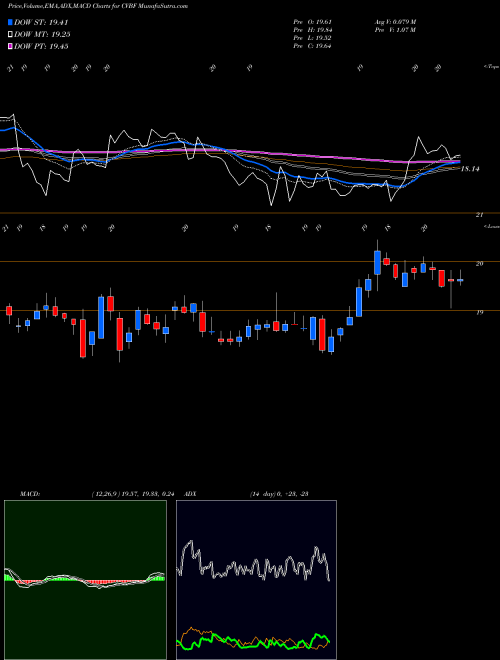
Task: Select the 'DOW MT: 19.25' legend text
Action: point(42,35)
